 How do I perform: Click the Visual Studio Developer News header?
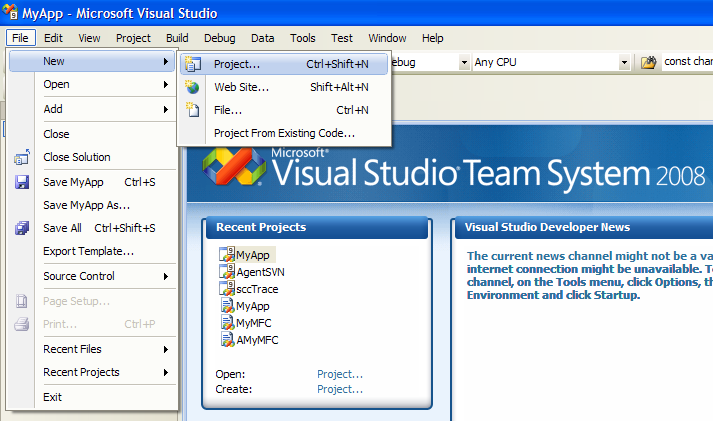point(584,227)
